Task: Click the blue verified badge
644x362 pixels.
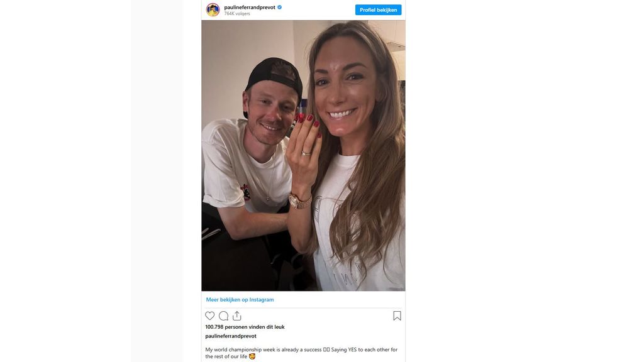Action: [280, 8]
